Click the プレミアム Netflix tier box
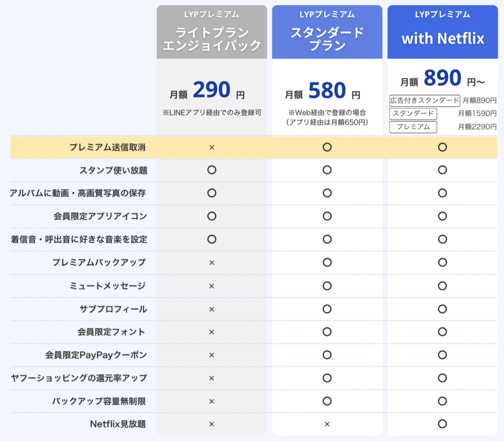 pos(413,127)
